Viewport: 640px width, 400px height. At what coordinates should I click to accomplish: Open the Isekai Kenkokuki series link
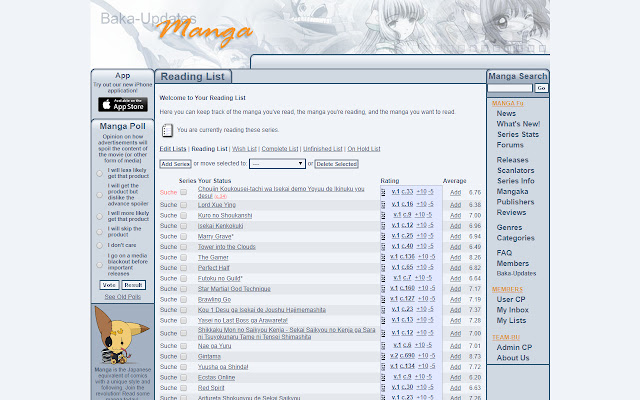pos(220,226)
